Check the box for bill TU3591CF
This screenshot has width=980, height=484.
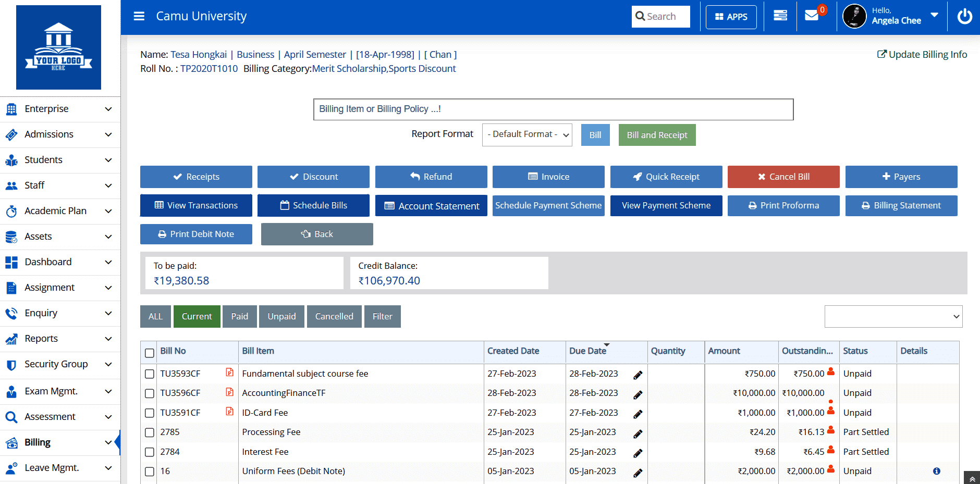point(150,413)
